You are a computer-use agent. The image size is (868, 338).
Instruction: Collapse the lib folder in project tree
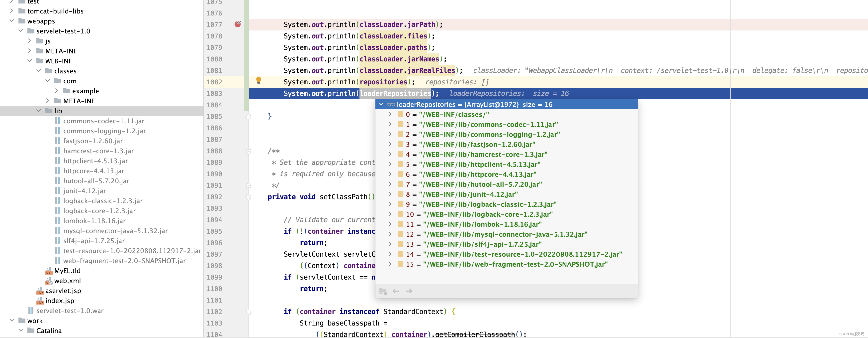39,111
